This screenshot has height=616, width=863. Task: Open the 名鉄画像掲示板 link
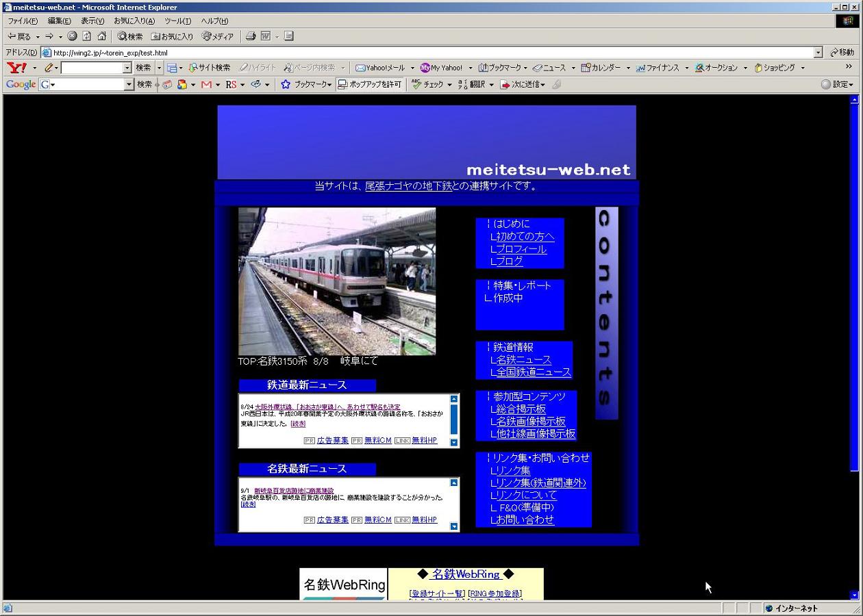coord(531,421)
